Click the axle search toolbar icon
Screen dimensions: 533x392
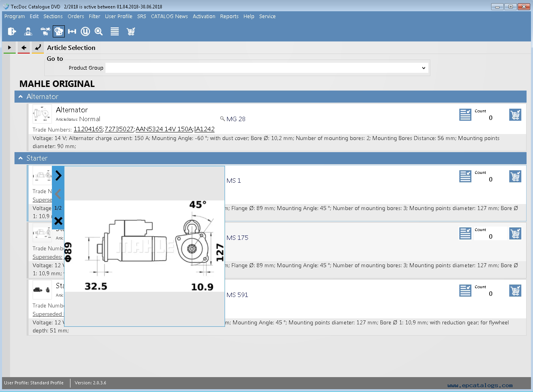click(72, 31)
